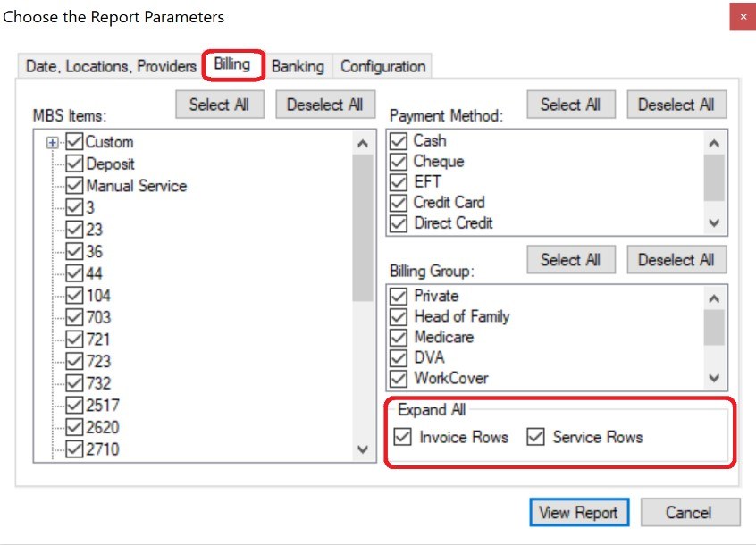Click MBS Items list scroll up arrow

point(363,143)
